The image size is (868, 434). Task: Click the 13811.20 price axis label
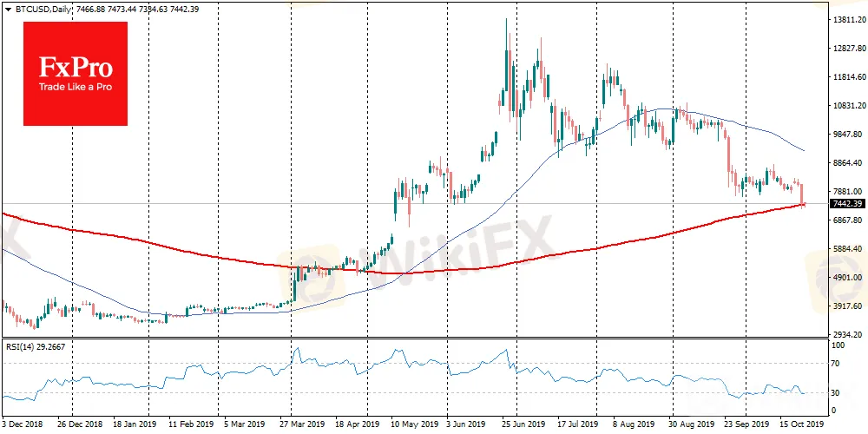pos(848,19)
